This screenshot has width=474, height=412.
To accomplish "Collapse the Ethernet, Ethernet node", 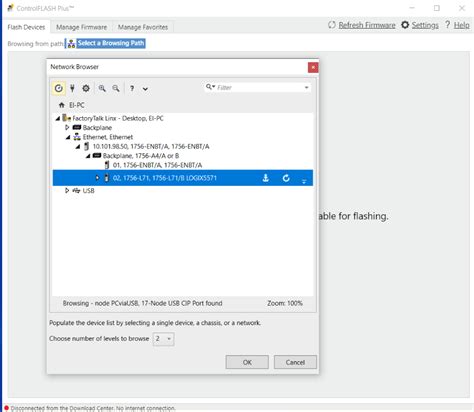I will point(68,137).
